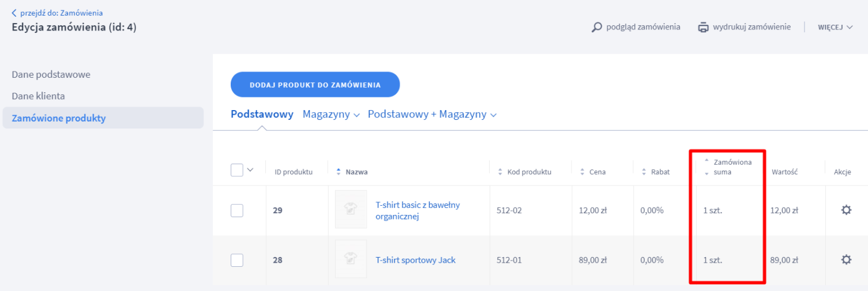Image resolution: width=868 pixels, height=291 pixels.
Task: Click thumbnail of T-shirt basic product
Action: tap(351, 210)
